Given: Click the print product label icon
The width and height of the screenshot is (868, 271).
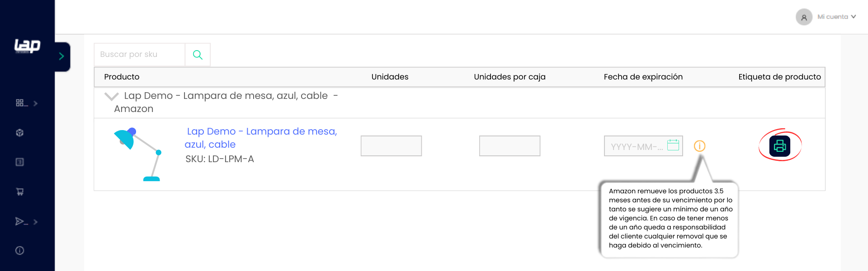Looking at the screenshot, I should [780, 146].
